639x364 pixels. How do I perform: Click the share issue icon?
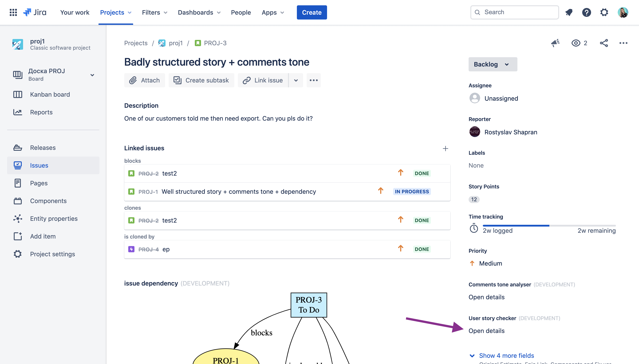(604, 43)
